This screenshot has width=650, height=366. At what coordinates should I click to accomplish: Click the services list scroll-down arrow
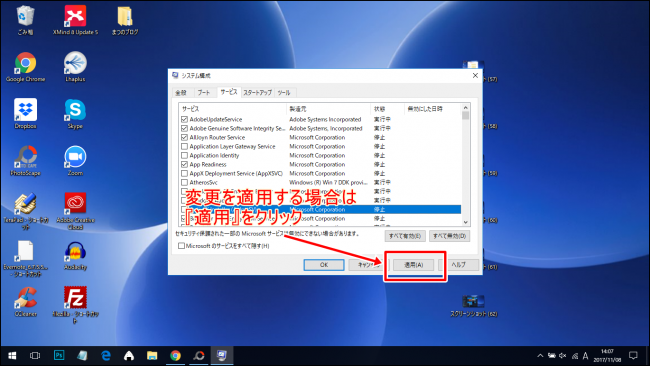coord(466,223)
